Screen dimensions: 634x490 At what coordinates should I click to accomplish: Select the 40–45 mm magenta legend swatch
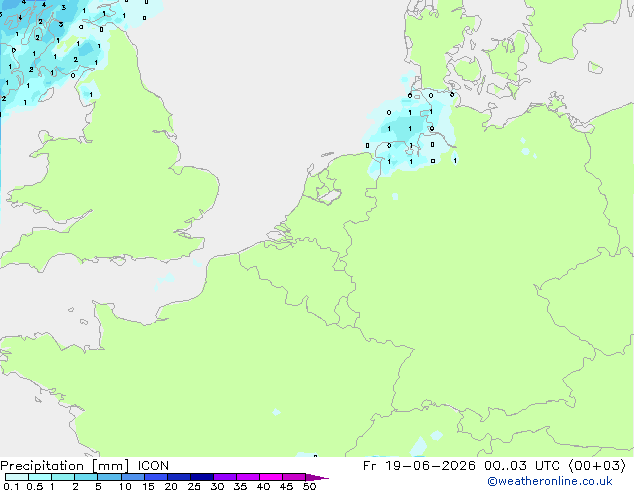[x=271, y=477]
